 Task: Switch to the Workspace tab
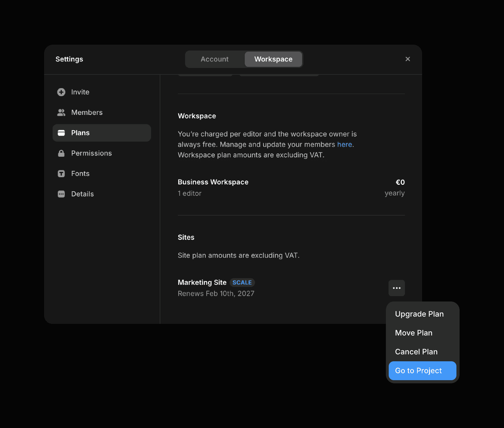click(273, 59)
